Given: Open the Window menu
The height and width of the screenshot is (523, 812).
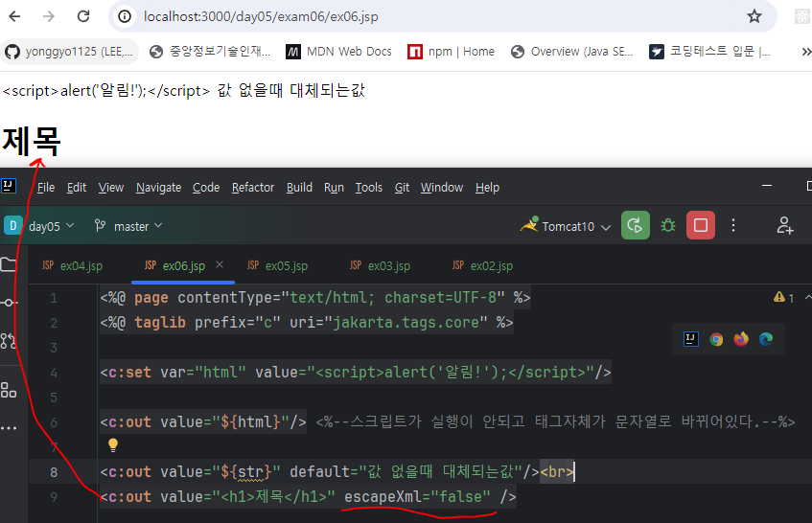Looking at the screenshot, I should pyautogui.click(x=442, y=188).
